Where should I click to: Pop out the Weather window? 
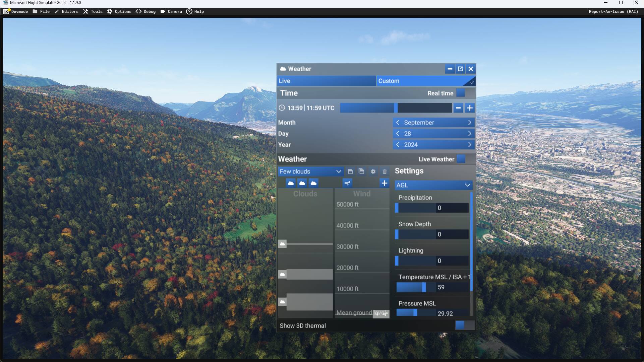tap(460, 69)
